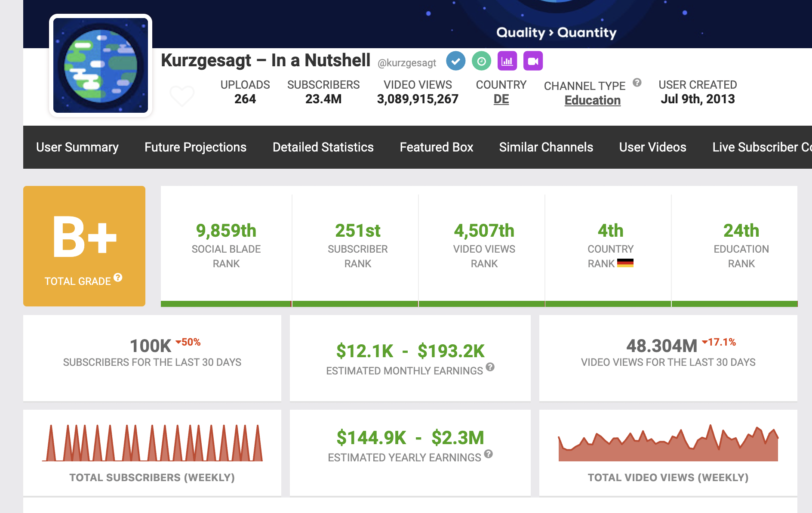This screenshot has width=812, height=513.
Task: Open the User Summary tab
Action: [77, 147]
